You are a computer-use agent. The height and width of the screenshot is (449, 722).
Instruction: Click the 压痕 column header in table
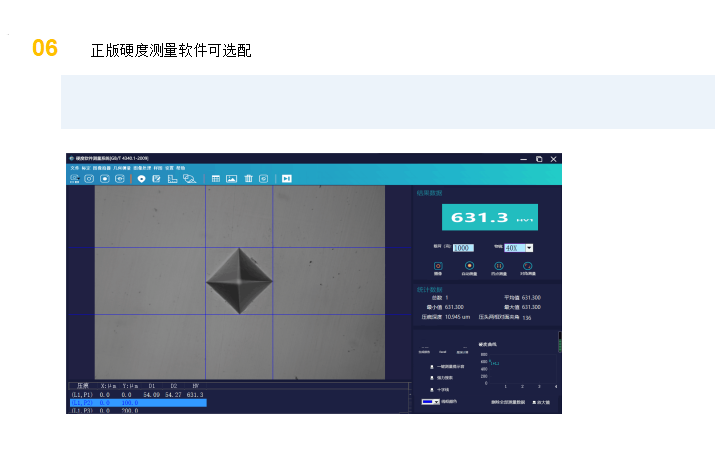(x=82, y=386)
